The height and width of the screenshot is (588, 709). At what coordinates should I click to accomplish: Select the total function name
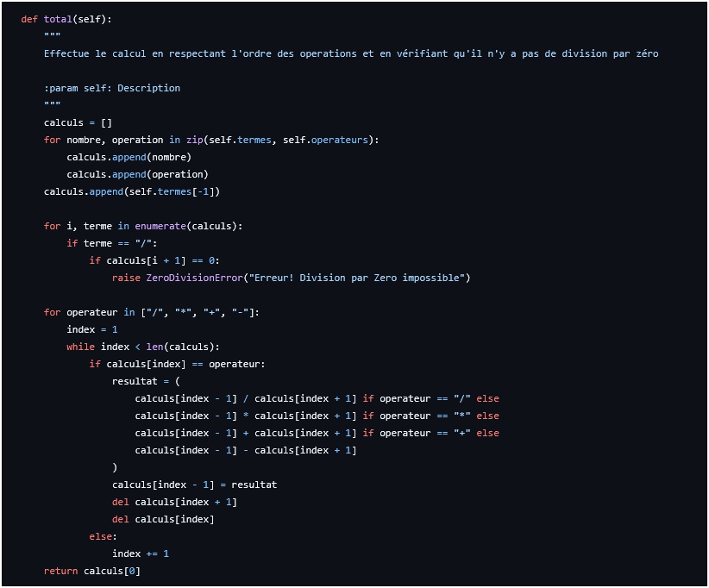pos(55,18)
